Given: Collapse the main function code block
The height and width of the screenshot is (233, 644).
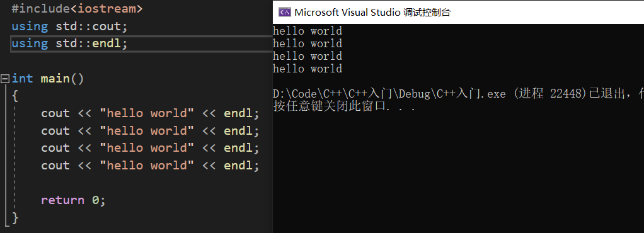Looking at the screenshot, I should pos(5,78).
